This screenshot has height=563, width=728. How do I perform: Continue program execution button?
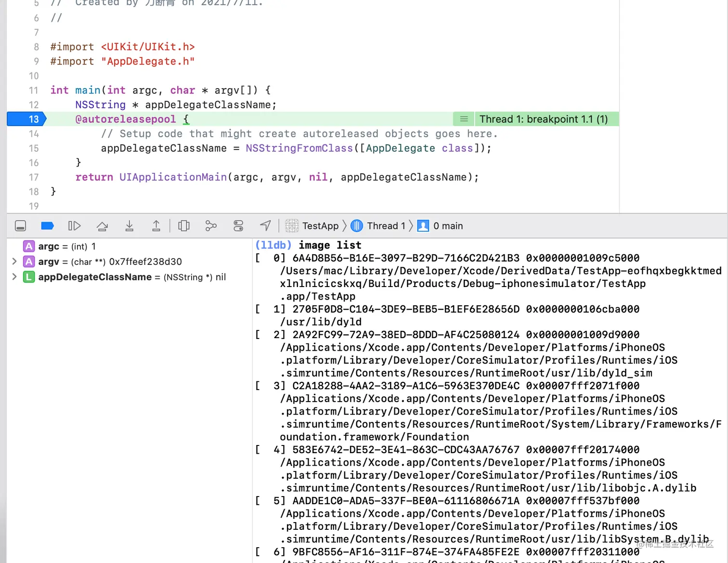click(x=74, y=226)
